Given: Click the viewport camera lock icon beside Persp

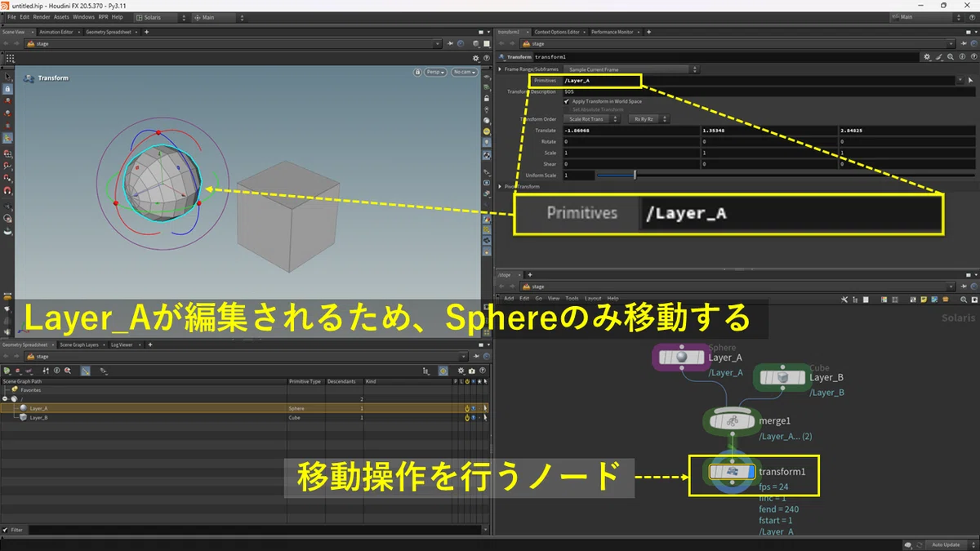Looking at the screenshot, I should point(418,72).
